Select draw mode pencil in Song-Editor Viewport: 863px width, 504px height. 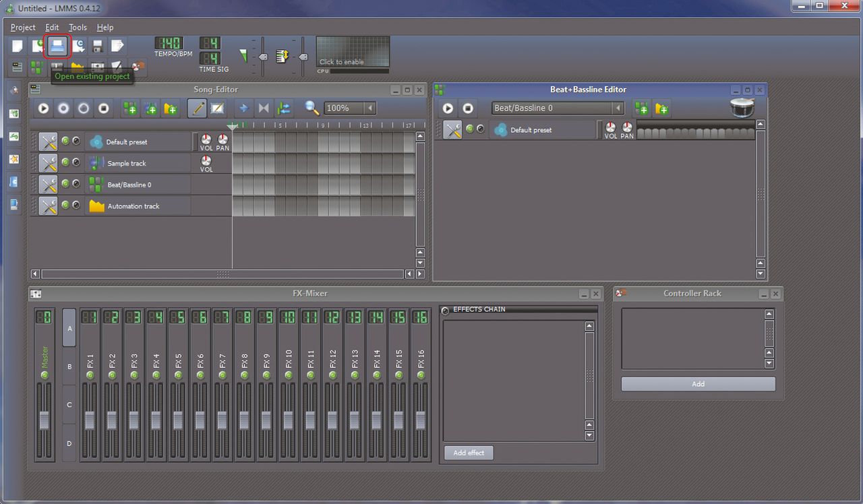[x=197, y=108]
